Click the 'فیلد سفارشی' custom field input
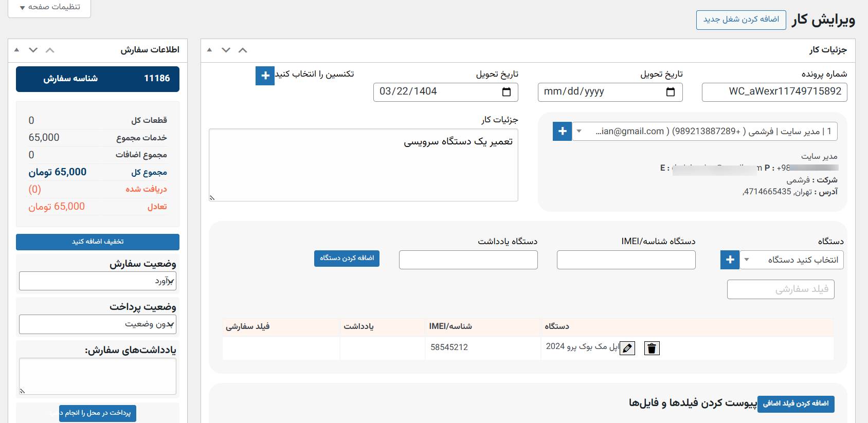This screenshot has width=868, height=423. (x=781, y=289)
